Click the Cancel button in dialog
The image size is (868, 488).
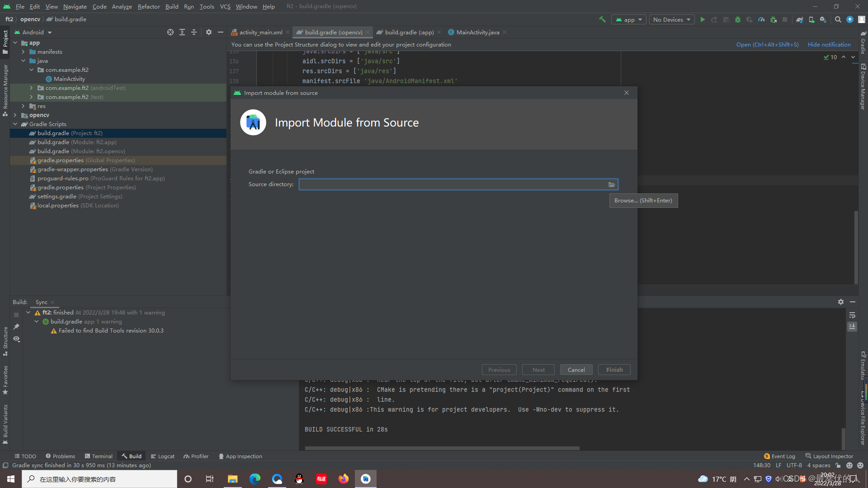pyautogui.click(x=576, y=370)
